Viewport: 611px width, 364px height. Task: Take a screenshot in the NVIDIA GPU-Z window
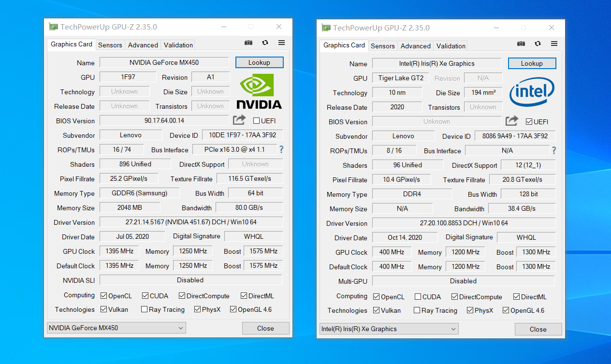[x=248, y=43]
